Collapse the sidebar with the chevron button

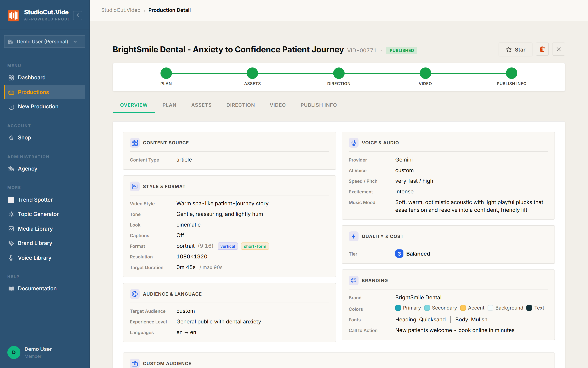pyautogui.click(x=78, y=15)
